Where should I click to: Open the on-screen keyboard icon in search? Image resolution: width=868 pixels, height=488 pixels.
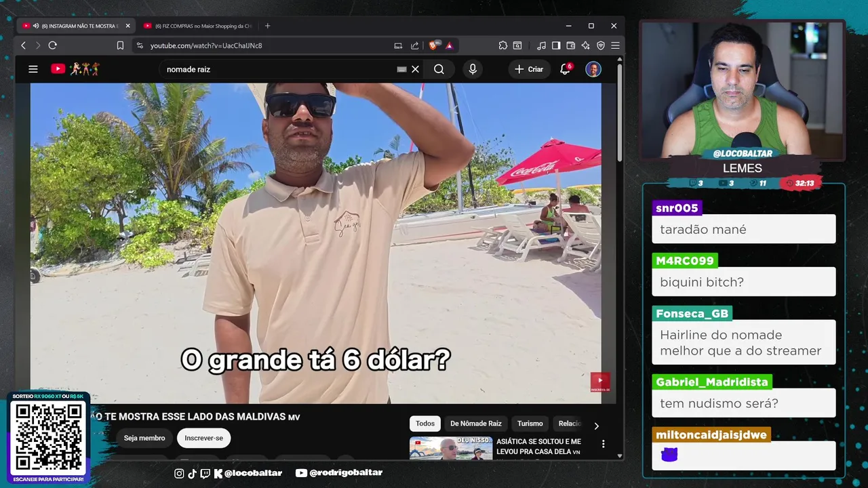(x=401, y=69)
